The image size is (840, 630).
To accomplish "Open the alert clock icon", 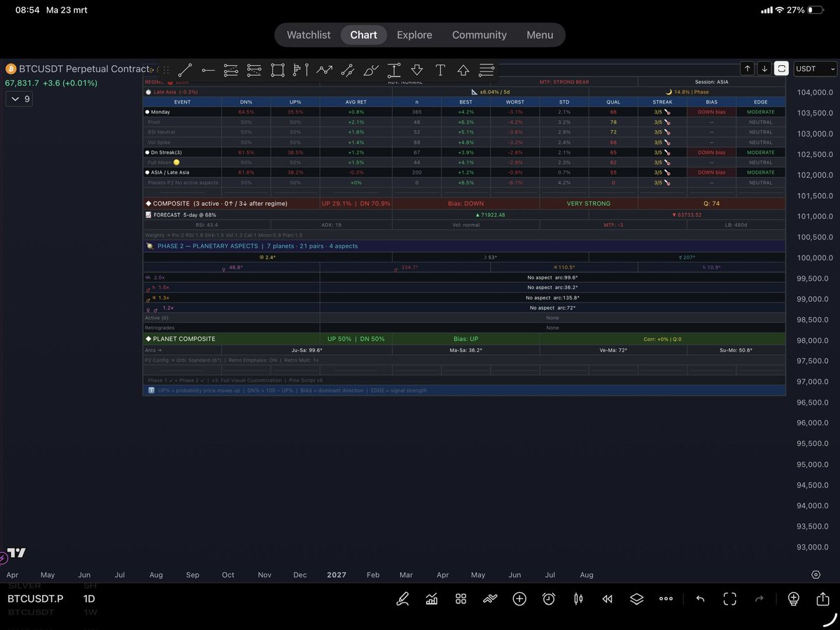I will [x=549, y=598].
